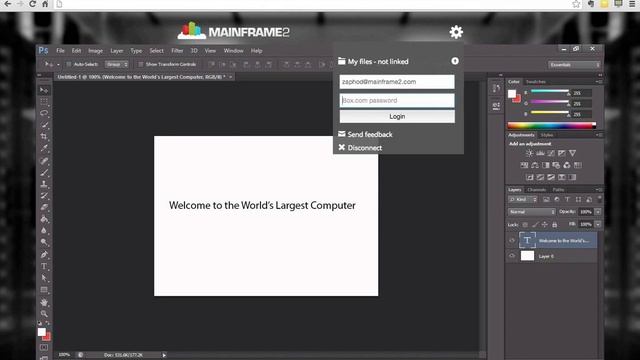The image size is (640, 360).
Task: Open the Normal blend mode dropdown
Action: pyautogui.click(x=532, y=212)
